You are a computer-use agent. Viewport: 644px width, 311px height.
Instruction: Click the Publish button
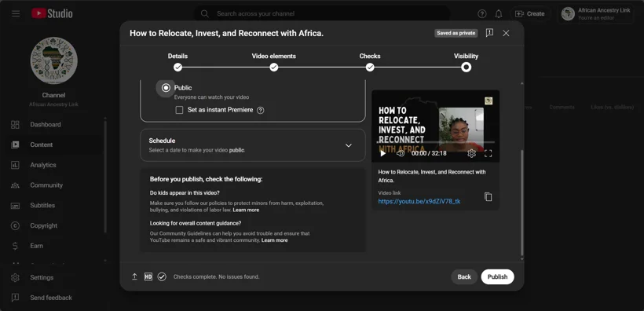(497, 277)
